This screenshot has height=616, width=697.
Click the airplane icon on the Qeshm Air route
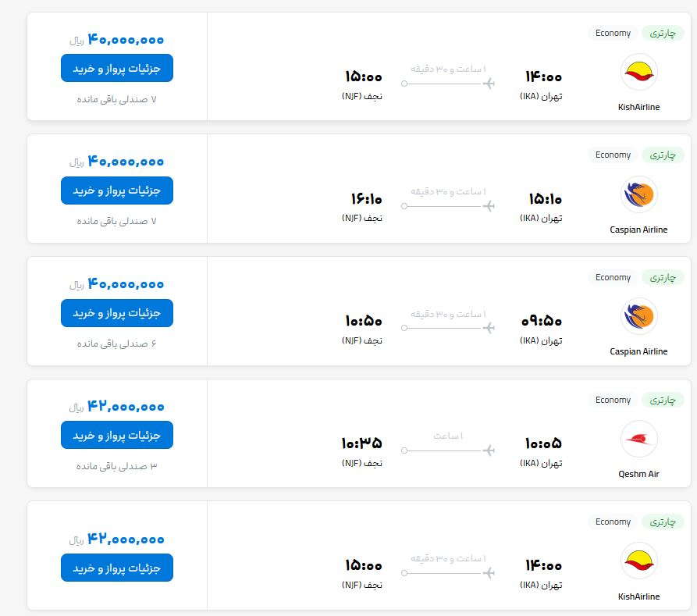point(489,450)
